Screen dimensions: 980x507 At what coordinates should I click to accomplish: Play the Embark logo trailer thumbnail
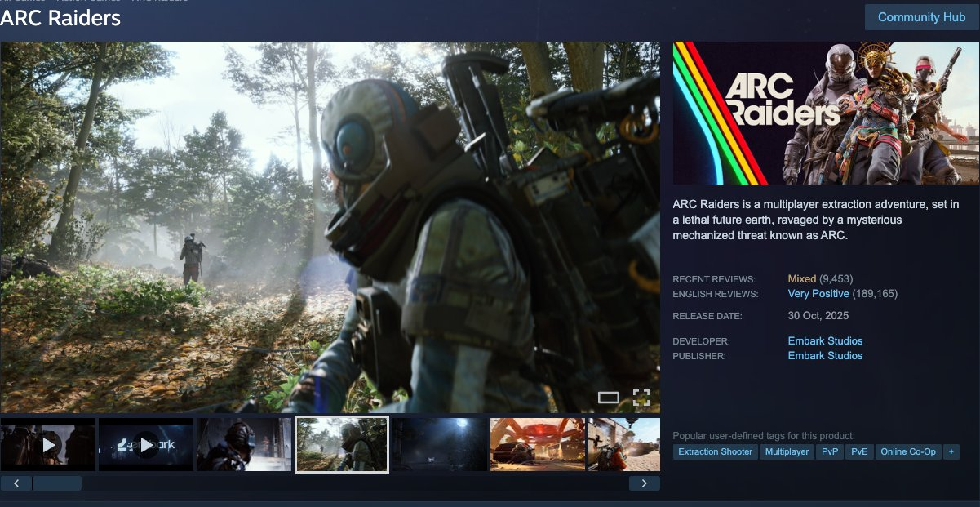pos(146,444)
